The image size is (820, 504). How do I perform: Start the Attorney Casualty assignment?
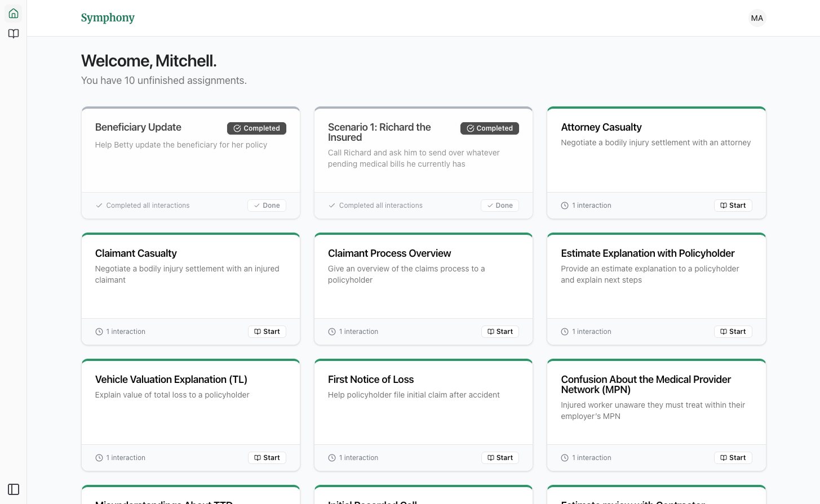733,206
